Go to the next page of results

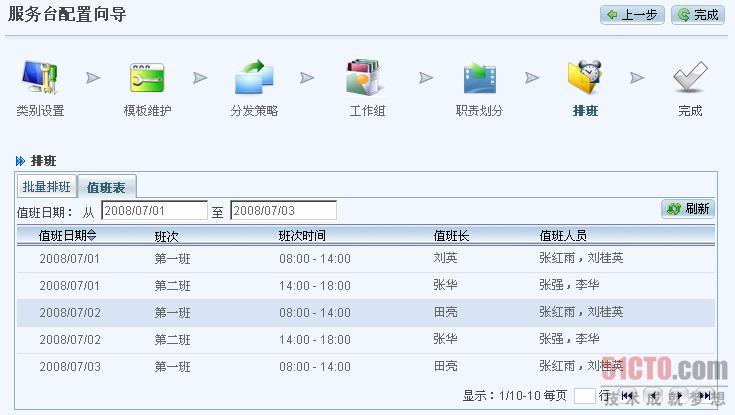[678, 396]
